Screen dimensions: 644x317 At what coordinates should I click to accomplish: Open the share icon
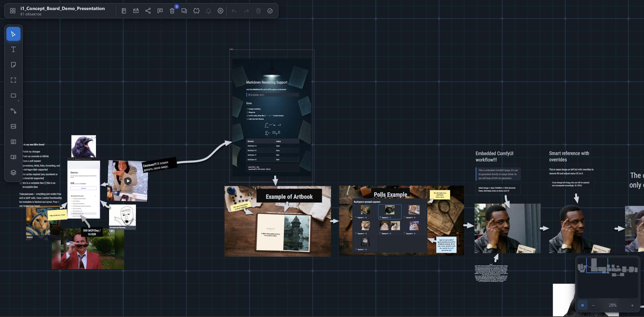coord(148,11)
